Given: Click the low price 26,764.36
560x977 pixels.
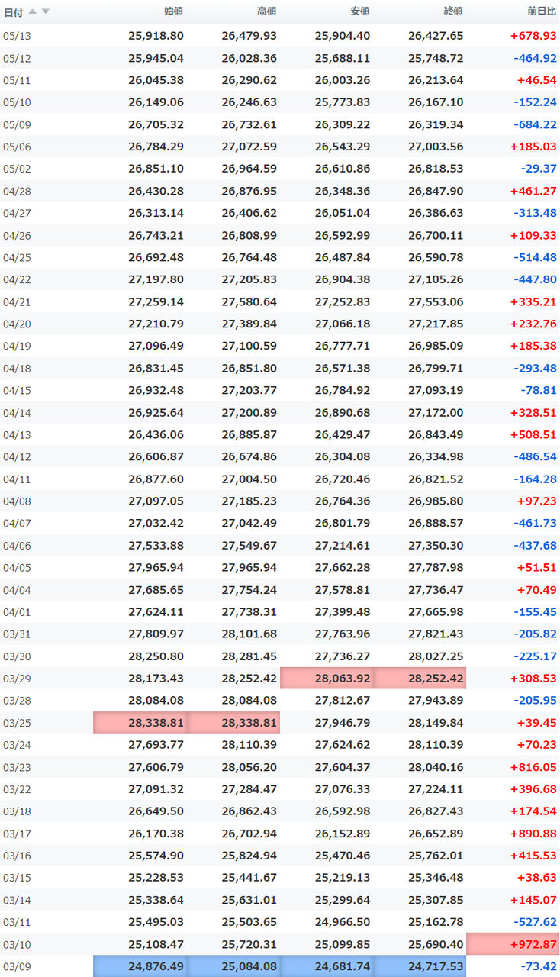Looking at the screenshot, I should click(x=342, y=501).
